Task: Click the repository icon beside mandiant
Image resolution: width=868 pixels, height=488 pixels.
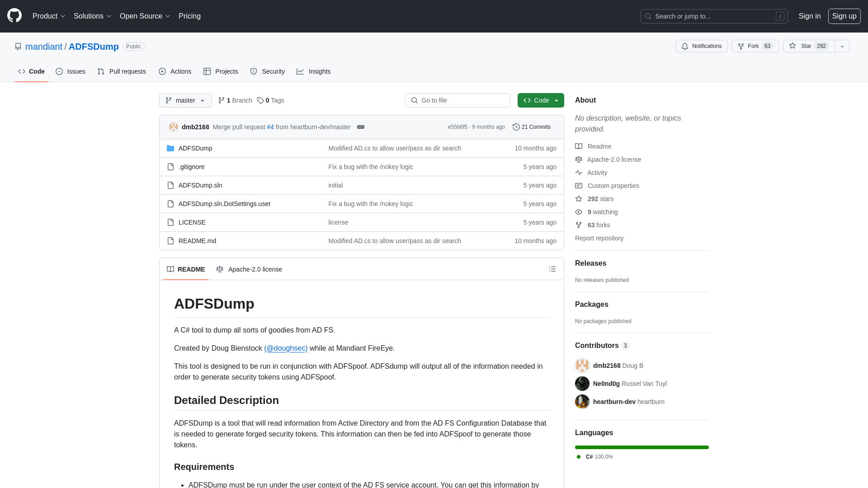Action: pyautogui.click(x=18, y=47)
